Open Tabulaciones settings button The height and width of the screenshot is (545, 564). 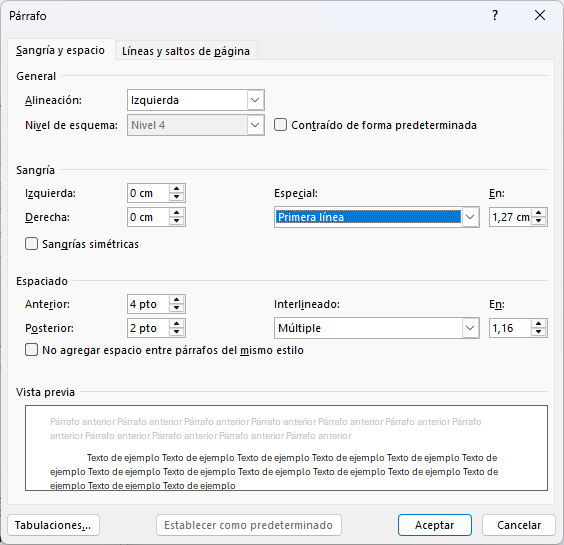53,525
